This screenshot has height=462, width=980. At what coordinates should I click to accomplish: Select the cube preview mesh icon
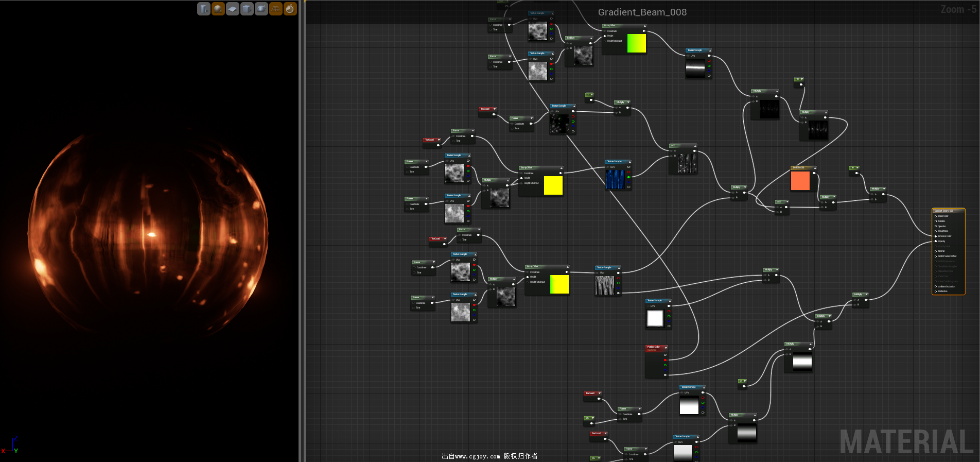pyautogui.click(x=247, y=9)
